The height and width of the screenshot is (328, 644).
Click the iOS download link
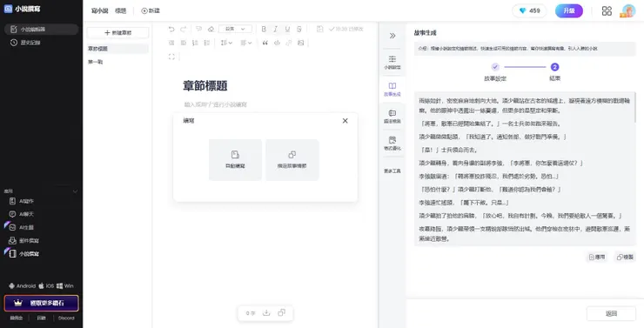[46, 285]
